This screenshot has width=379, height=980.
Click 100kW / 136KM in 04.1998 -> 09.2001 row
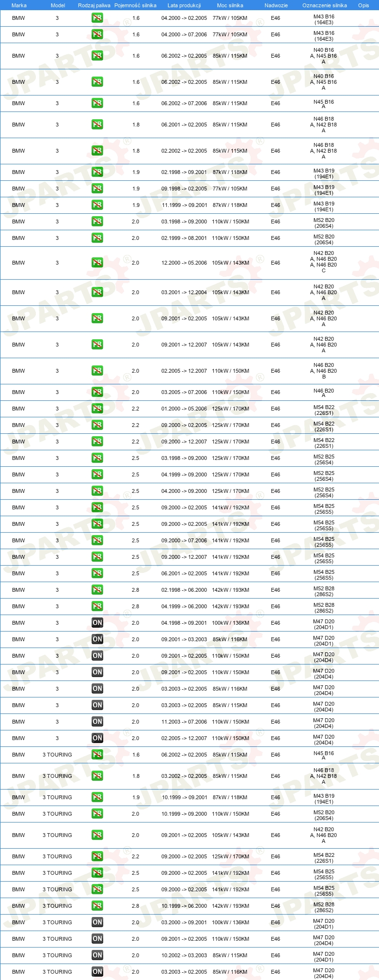(231, 623)
